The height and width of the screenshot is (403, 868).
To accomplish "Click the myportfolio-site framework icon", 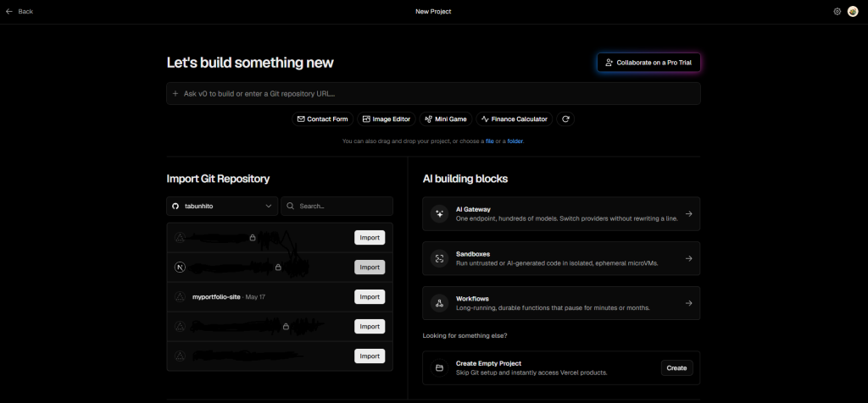I will (x=180, y=297).
